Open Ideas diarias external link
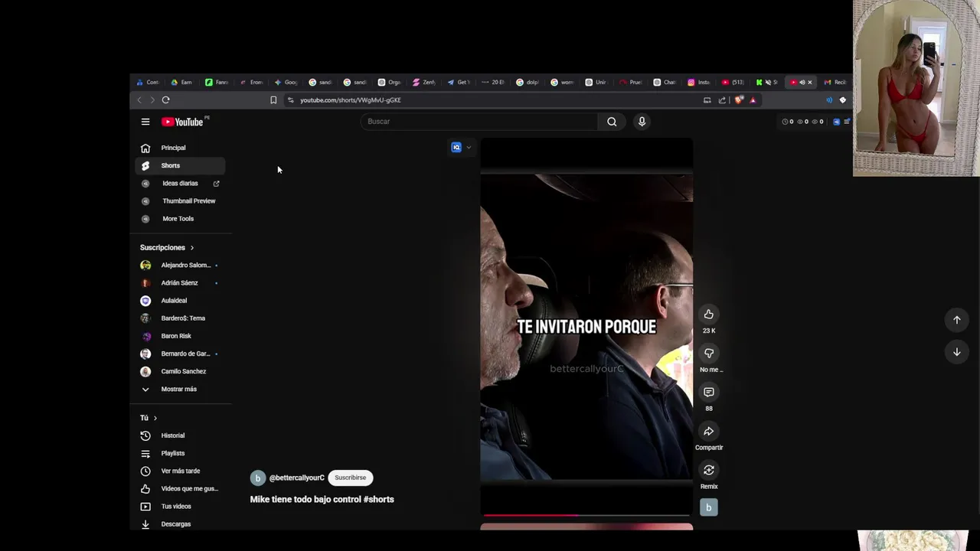 (180, 183)
